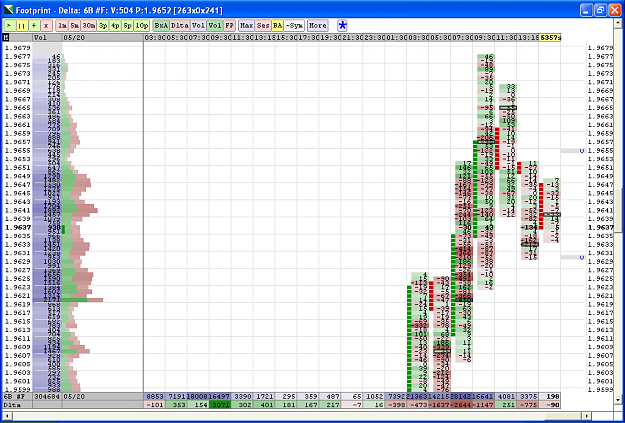Select the 10p period button
This screenshot has width=625, height=423.
tap(142, 26)
